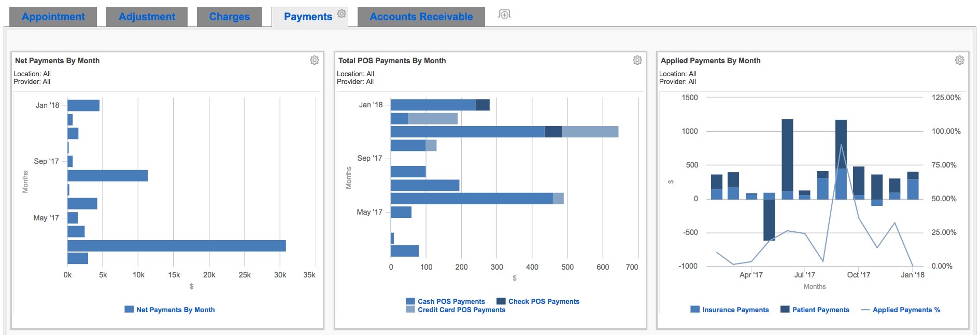Toggle Applied Payments % line legend
This screenshot has height=335, width=980.
[x=906, y=310]
